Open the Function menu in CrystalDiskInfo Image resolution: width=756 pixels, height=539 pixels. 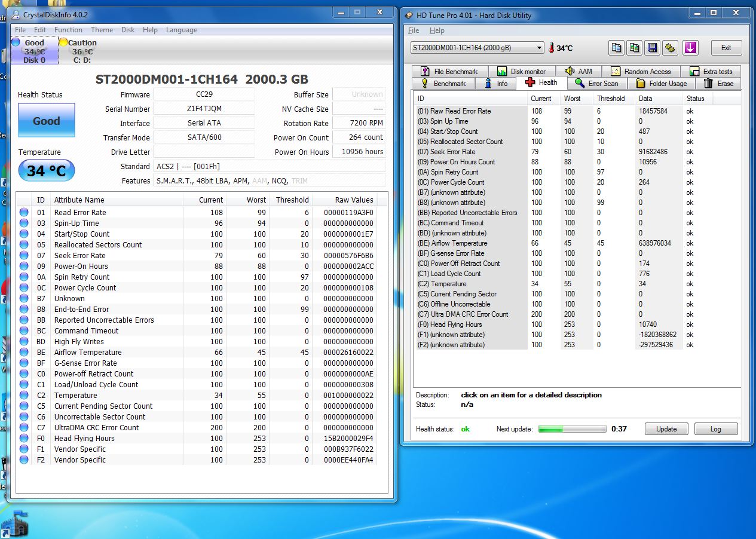point(68,30)
